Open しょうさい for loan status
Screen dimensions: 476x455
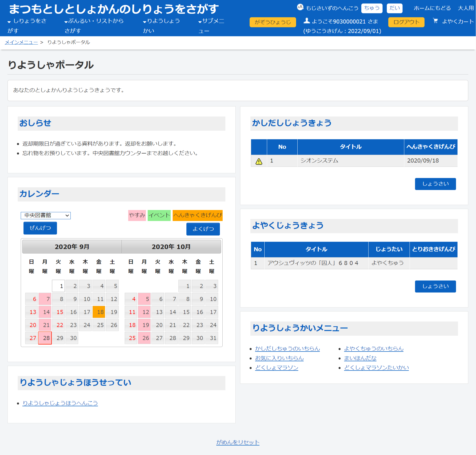pyautogui.click(x=435, y=184)
